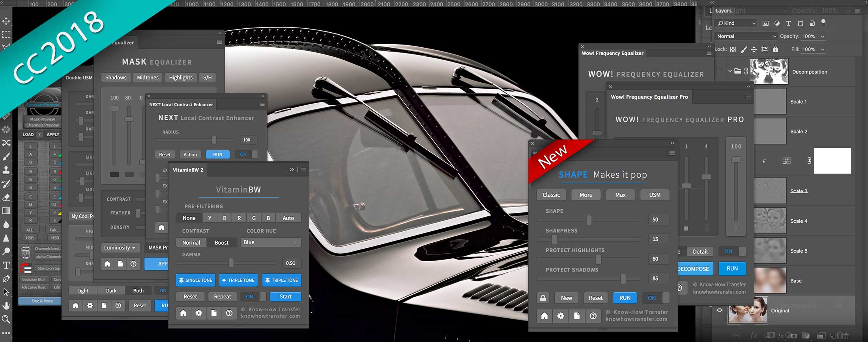The width and height of the screenshot is (868, 342).
Task: Click the lock icon in SHAPE panel
Action: coord(543,298)
